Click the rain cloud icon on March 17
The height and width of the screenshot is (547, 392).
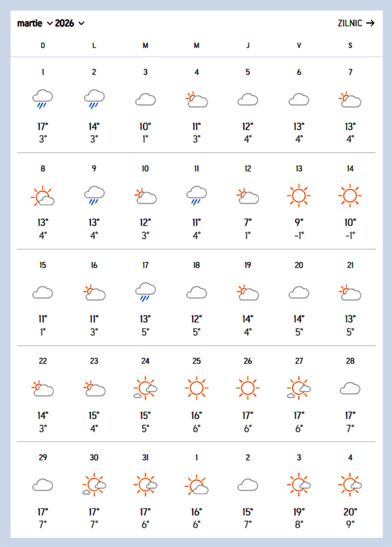[x=145, y=292]
